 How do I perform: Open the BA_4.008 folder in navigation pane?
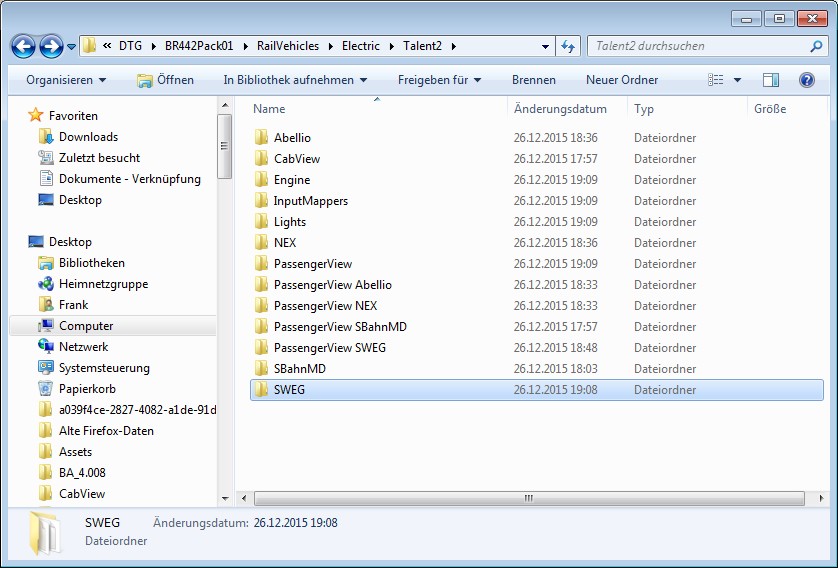point(82,473)
